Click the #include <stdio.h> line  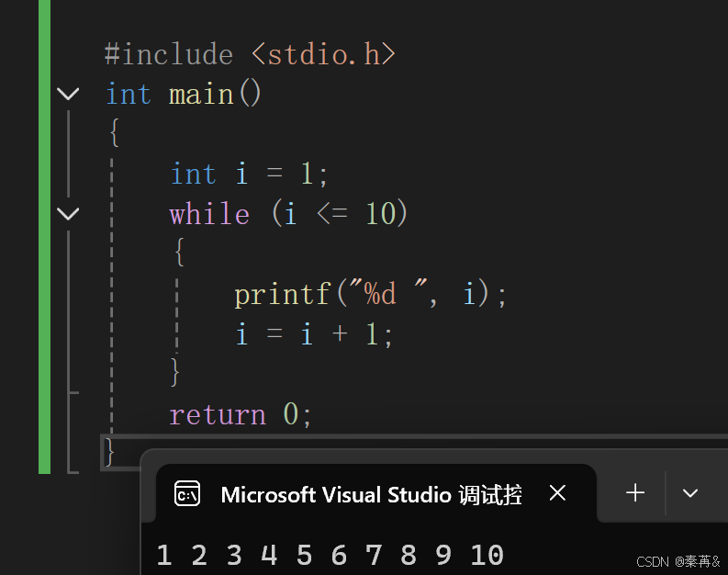tap(250, 54)
